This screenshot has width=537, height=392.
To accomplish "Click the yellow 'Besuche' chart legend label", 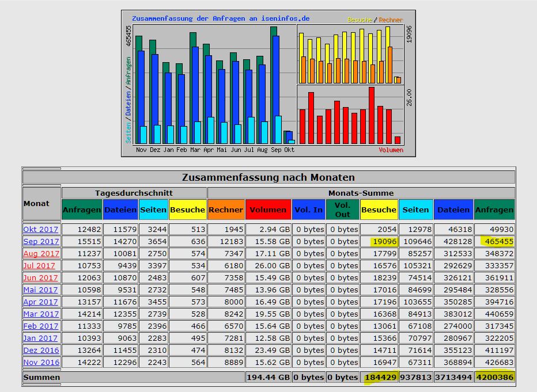I will (360, 20).
